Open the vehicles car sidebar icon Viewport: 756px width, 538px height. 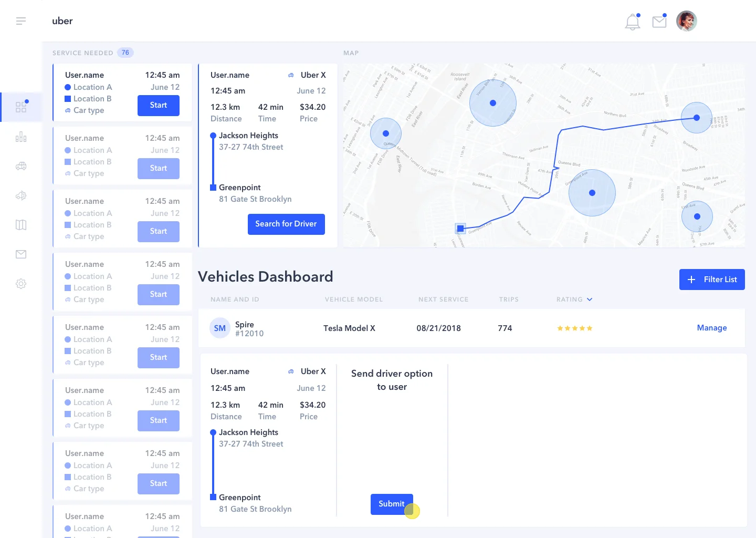tap(21, 166)
